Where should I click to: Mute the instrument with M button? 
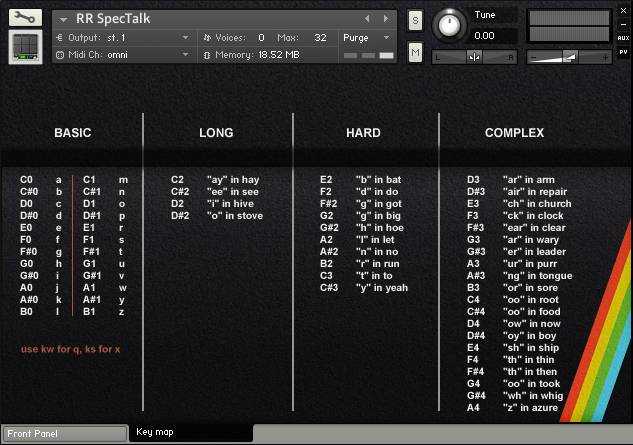(415, 52)
